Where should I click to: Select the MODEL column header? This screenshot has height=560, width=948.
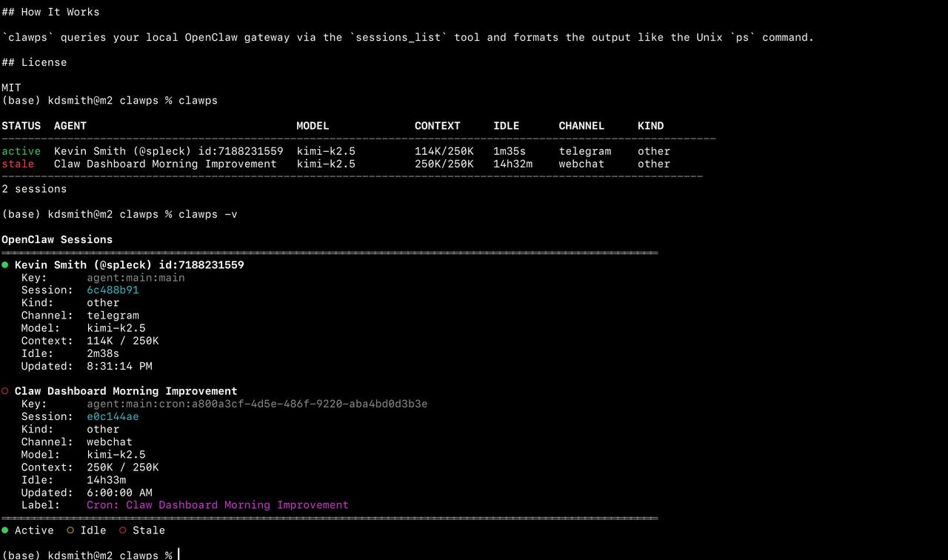(312, 126)
